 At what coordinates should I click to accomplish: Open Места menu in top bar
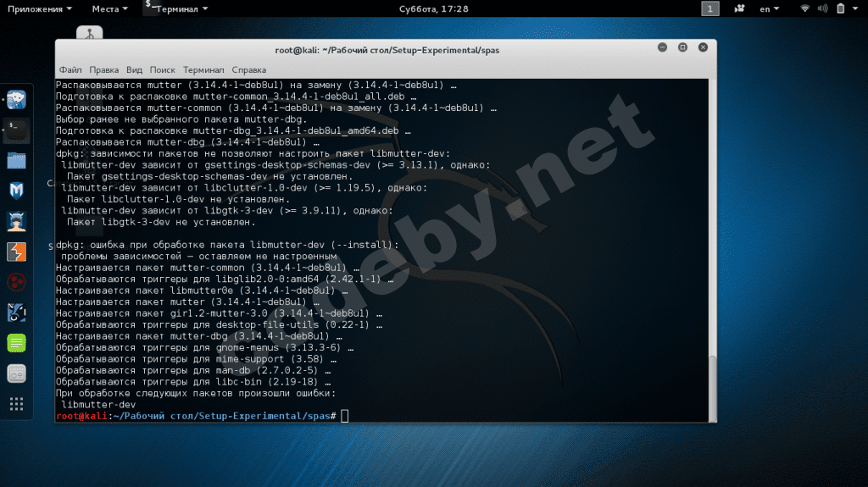point(109,8)
